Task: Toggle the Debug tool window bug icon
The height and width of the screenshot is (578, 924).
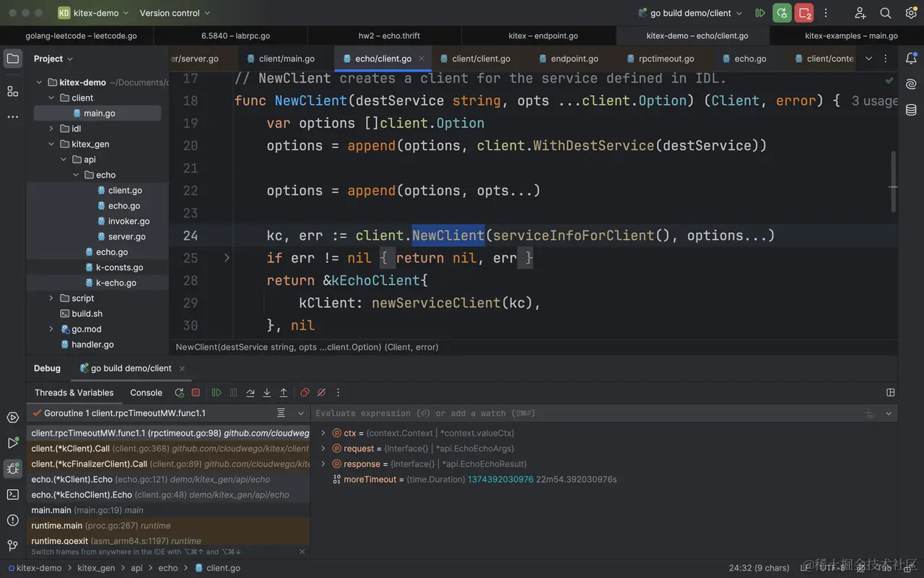Action: coord(13,468)
